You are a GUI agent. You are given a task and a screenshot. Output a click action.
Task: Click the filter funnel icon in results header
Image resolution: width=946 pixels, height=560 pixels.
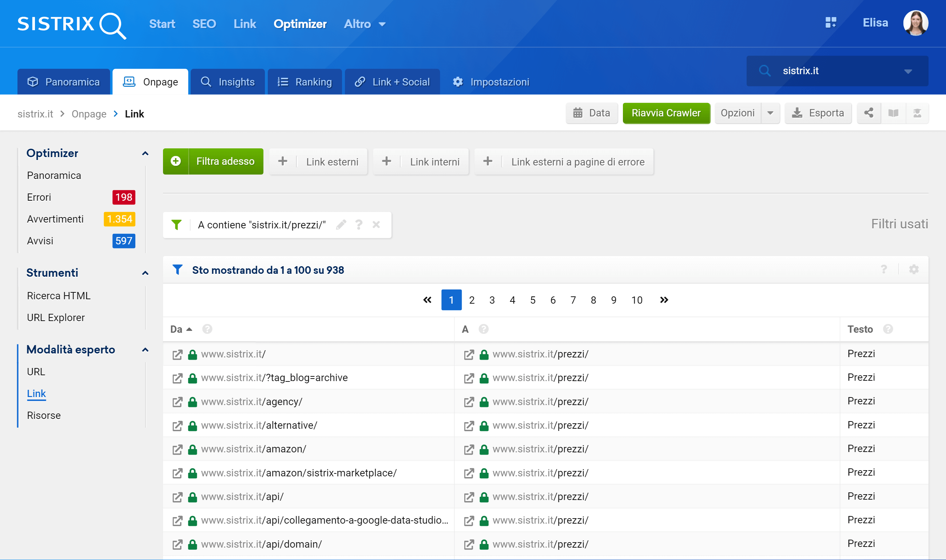tap(178, 270)
